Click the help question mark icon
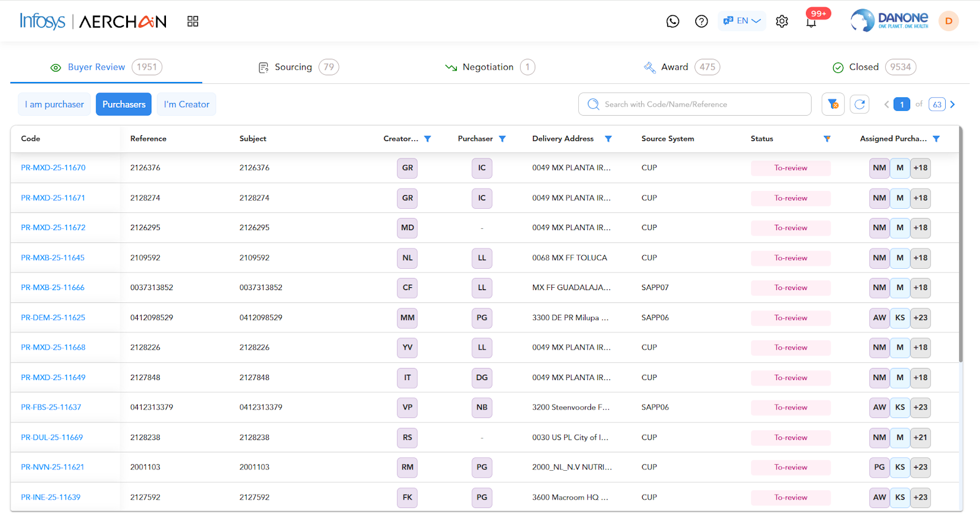This screenshot has width=980, height=524. click(x=701, y=21)
